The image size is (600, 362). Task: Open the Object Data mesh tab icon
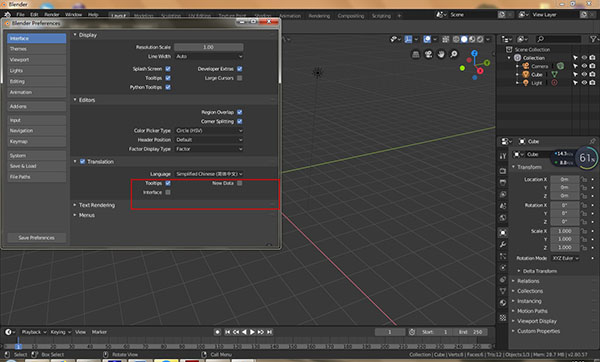503,291
